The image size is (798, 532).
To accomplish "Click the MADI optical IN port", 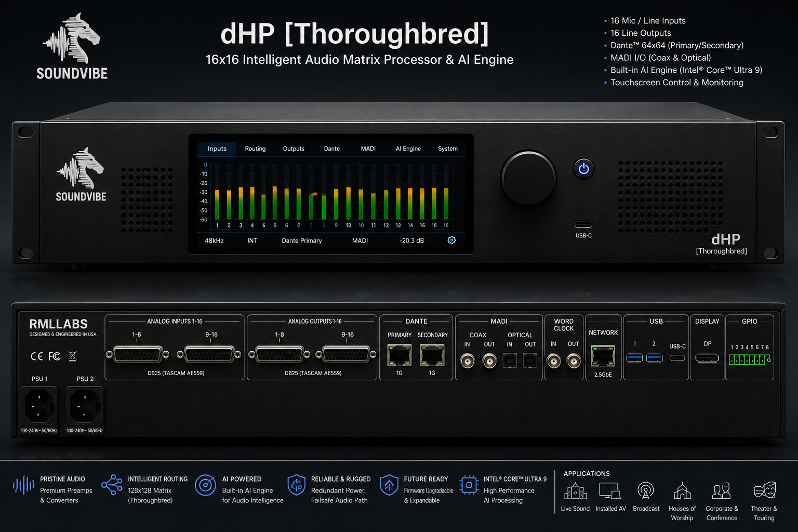I will pos(510,360).
